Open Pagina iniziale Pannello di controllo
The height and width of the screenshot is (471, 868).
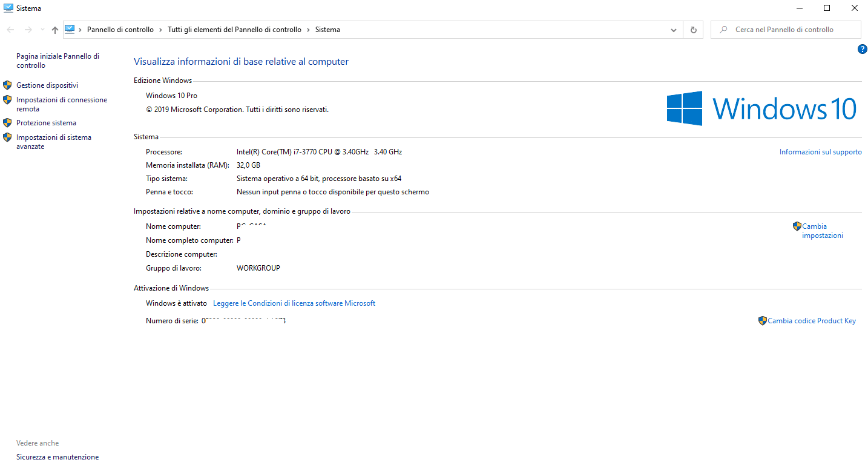point(58,61)
